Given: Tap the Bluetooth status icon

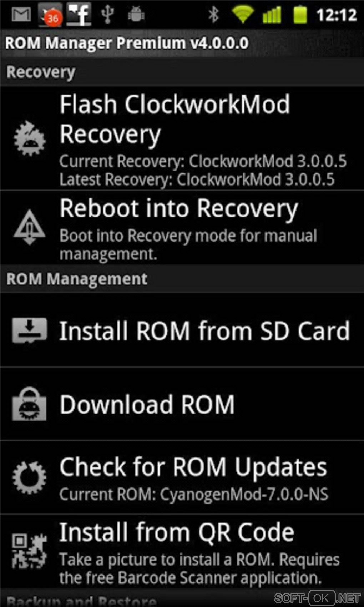Looking at the screenshot, I should tap(213, 15).
